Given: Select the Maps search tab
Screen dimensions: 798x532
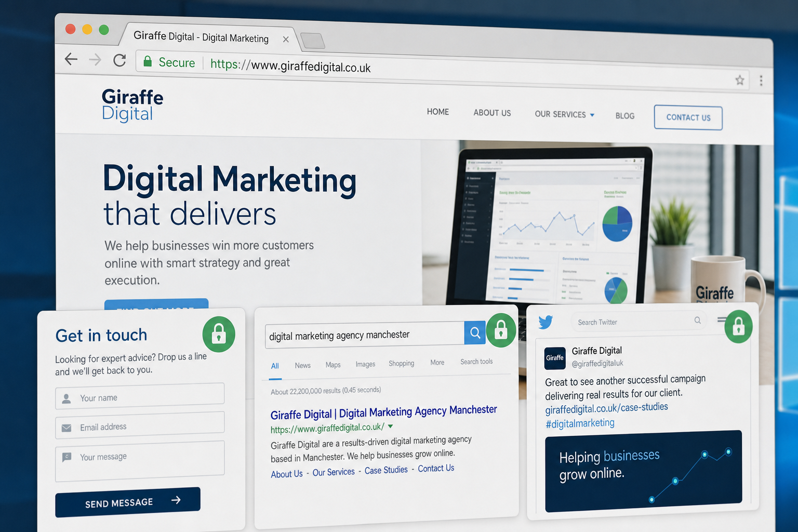Looking at the screenshot, I should coord(333,365).
